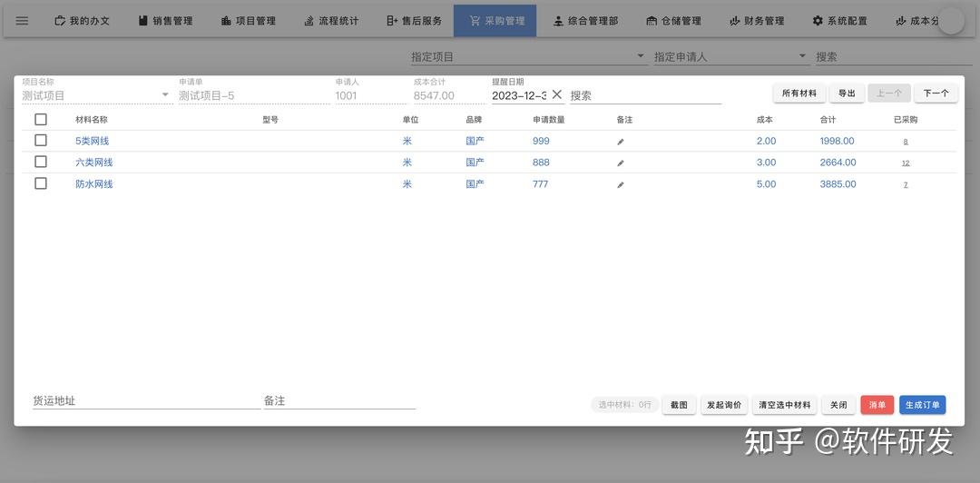The width and height of the screenshot is (980, 483).
Task: Click 合计 value 1998.00
Action: (838, 141)
